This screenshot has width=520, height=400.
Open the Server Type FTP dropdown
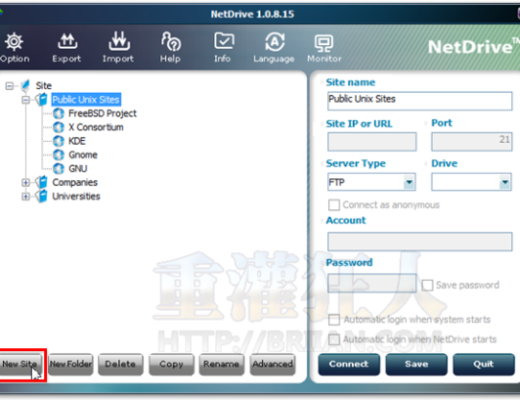click(x=371, y=182)
